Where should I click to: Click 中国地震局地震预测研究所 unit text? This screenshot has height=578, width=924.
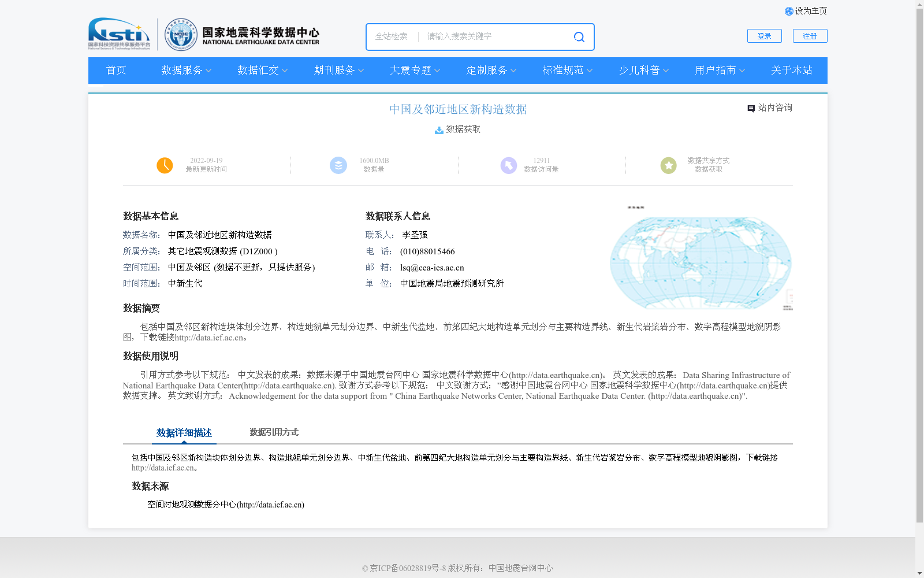pyautogui.click(x=452, y=284)
